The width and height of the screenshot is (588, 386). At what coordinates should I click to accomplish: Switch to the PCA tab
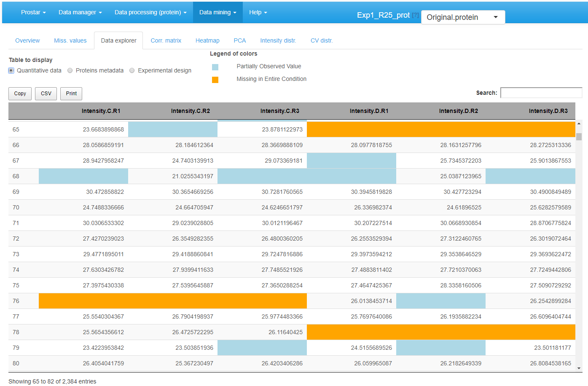click(x=239, y=40)
